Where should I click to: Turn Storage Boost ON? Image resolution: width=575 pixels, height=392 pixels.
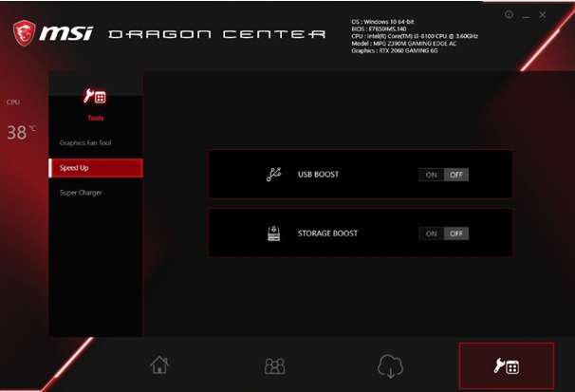pyautogui.click(x=431, y=233)
